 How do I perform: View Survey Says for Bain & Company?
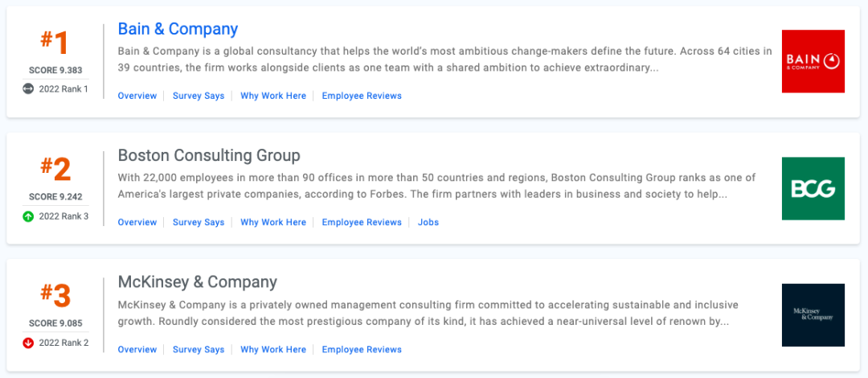[199, 96]
